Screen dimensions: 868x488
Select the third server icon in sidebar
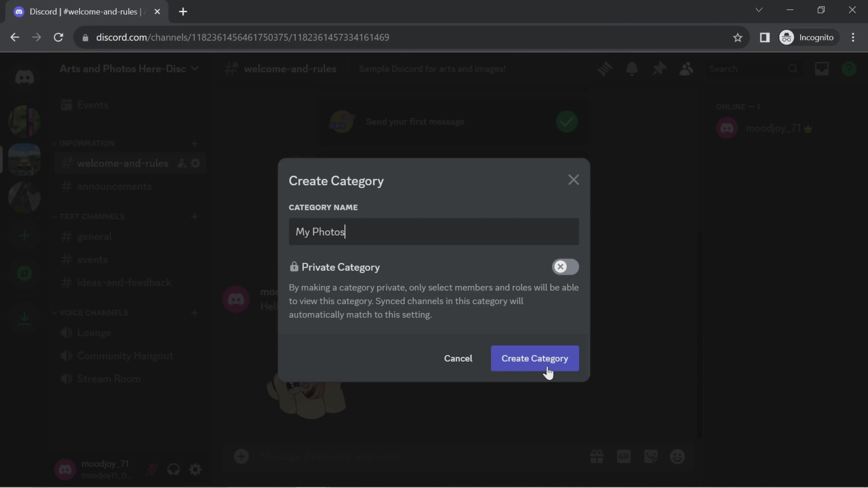click(25, 197)
